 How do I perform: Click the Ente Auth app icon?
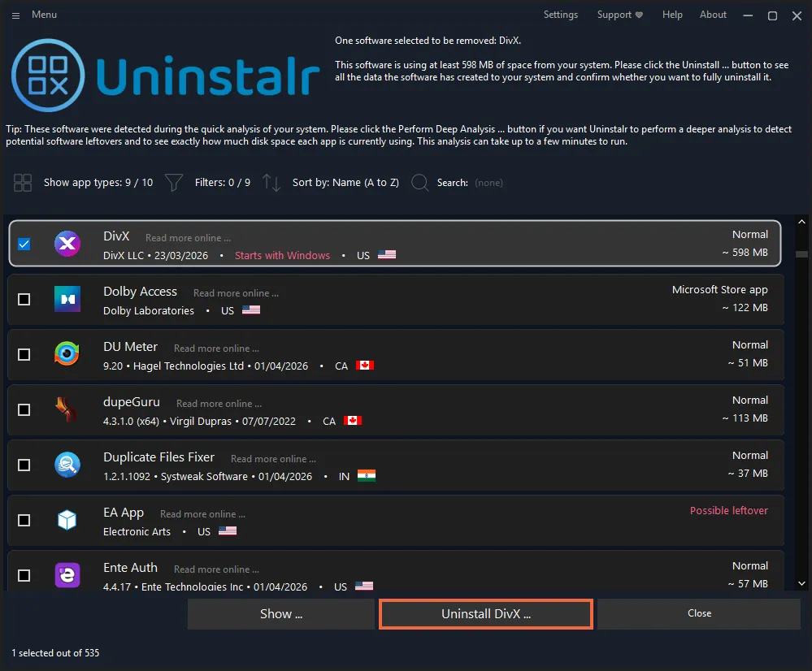(x=67, y=575)
